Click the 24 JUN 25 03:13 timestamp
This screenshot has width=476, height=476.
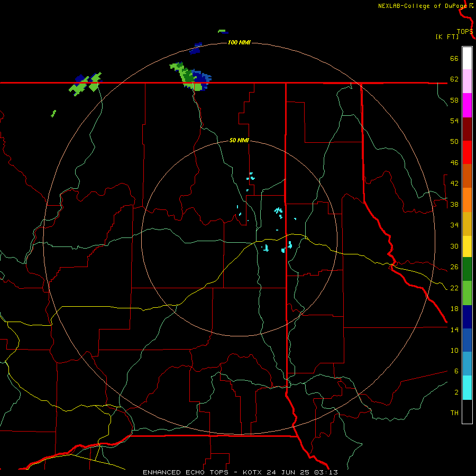(x=303, y=472)
